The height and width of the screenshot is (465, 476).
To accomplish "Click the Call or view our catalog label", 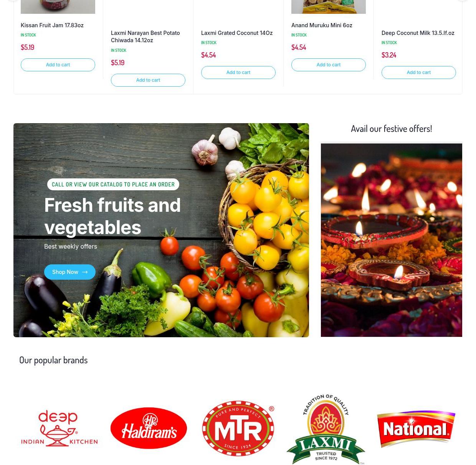I will pyautogui.click(x=113, y=185).
